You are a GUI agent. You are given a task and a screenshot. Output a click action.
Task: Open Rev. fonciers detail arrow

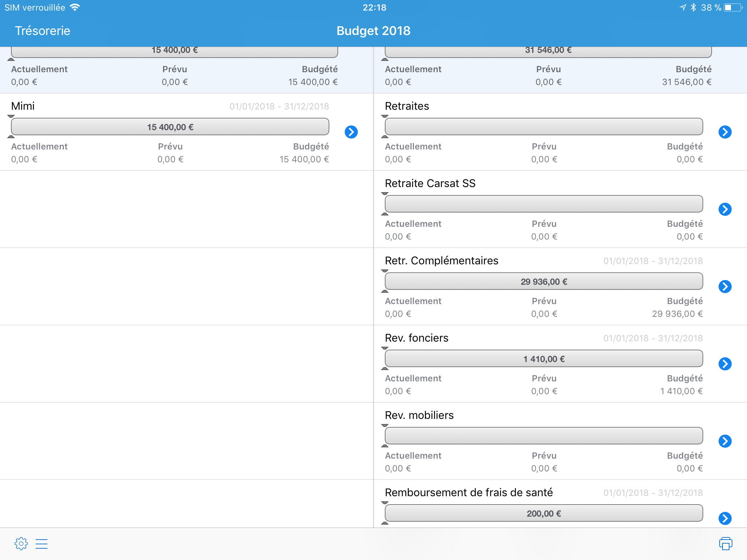pos(725,364)
